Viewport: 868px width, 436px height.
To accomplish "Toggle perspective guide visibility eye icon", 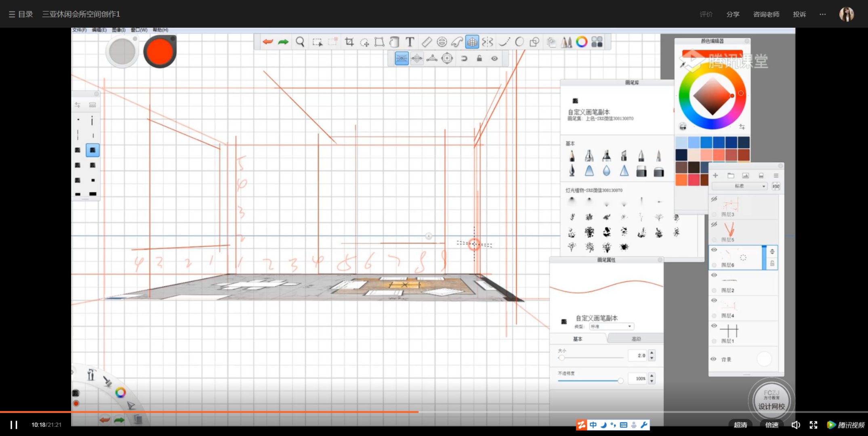I will [x=494, y=59].
